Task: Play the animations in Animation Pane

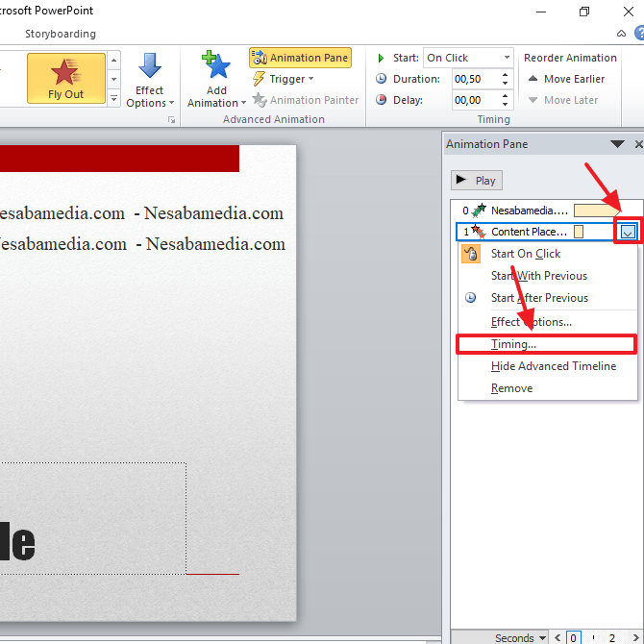Action: (x=477, y=181)
